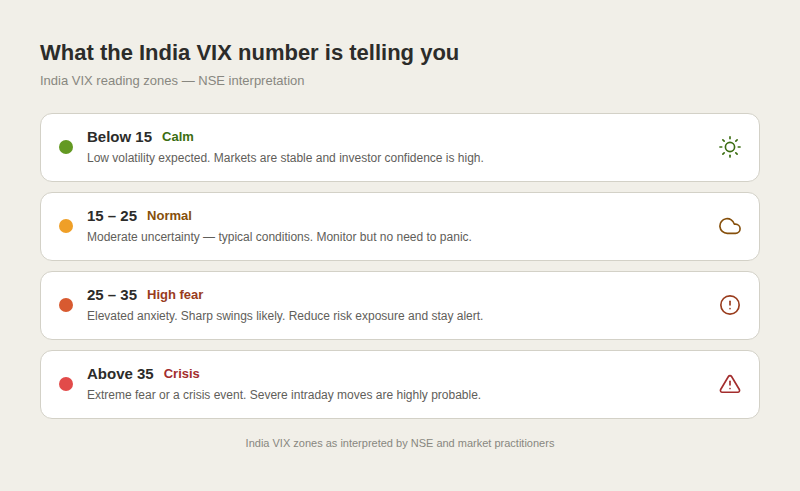Select the brown Normal label

169,216
